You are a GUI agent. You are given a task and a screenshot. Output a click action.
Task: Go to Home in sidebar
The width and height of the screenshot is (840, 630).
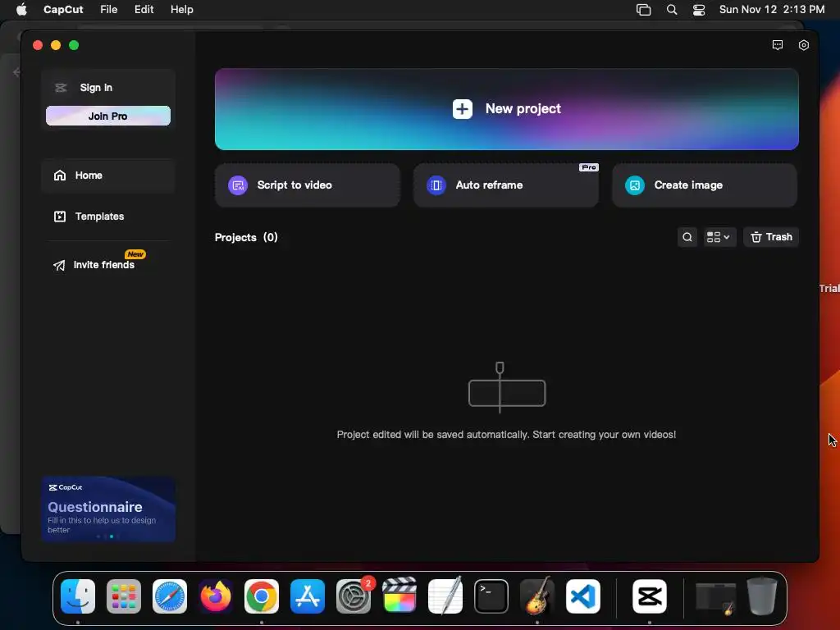click(108, 176)
